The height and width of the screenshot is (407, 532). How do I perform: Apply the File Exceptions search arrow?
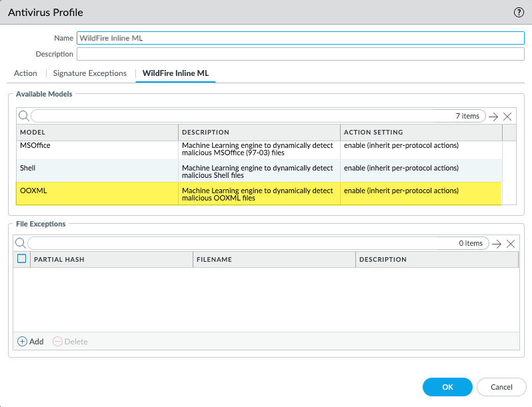497,243
